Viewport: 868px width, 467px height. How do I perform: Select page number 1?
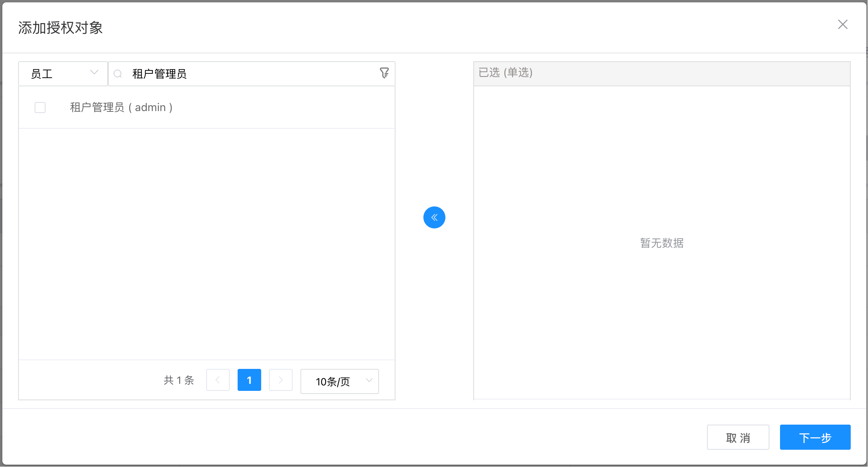click(249, 380)
